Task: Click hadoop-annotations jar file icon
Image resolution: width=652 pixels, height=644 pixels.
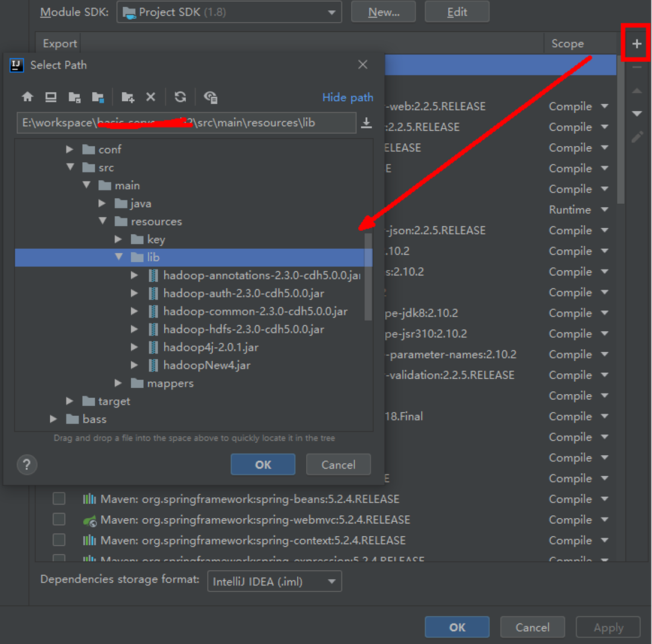Action: (153, 275)
